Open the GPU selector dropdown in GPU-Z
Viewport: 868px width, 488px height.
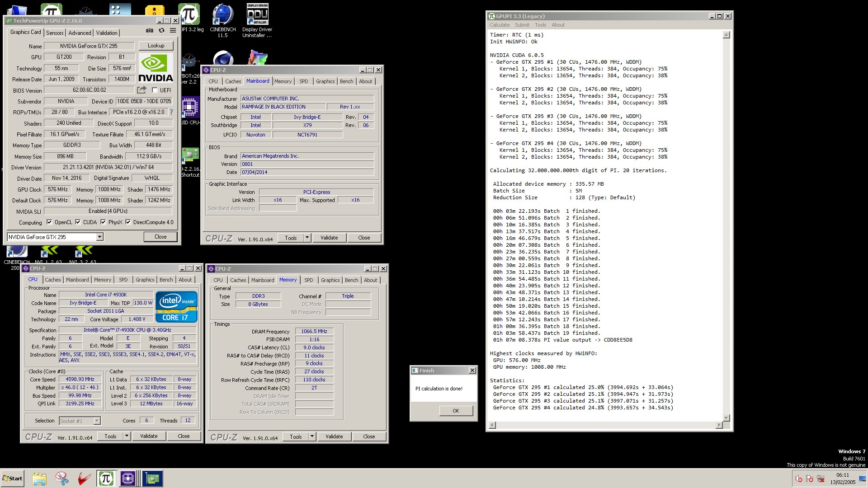[99, 237]
